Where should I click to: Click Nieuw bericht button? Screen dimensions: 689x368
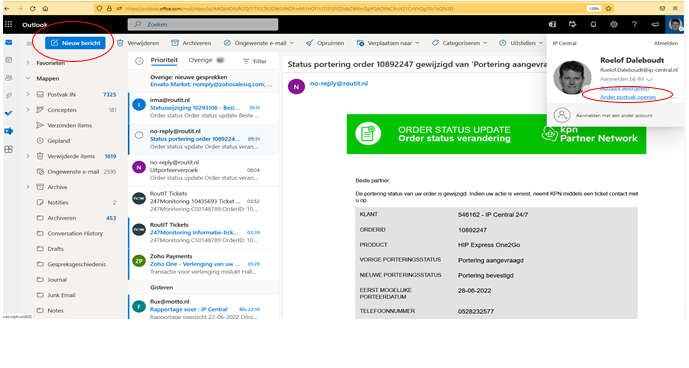pyautogui.click(x=75, y=43)
